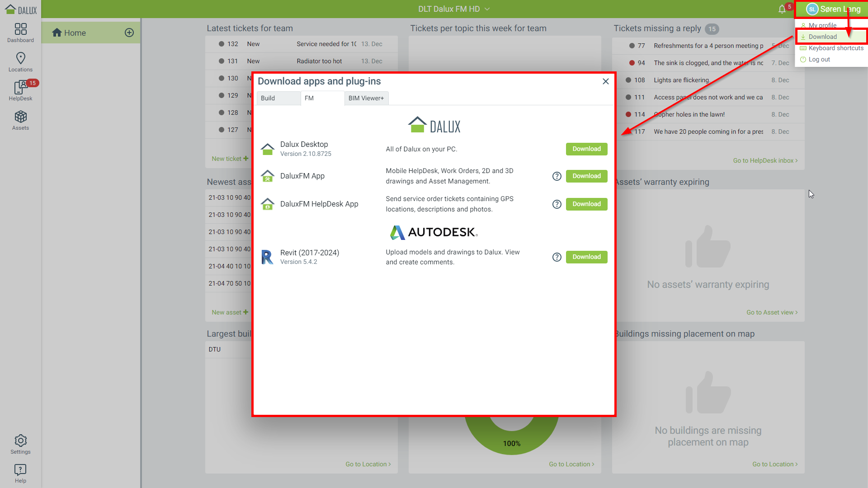
Task: Open the Dashboard from the sidebar
Action: point(20,32)
